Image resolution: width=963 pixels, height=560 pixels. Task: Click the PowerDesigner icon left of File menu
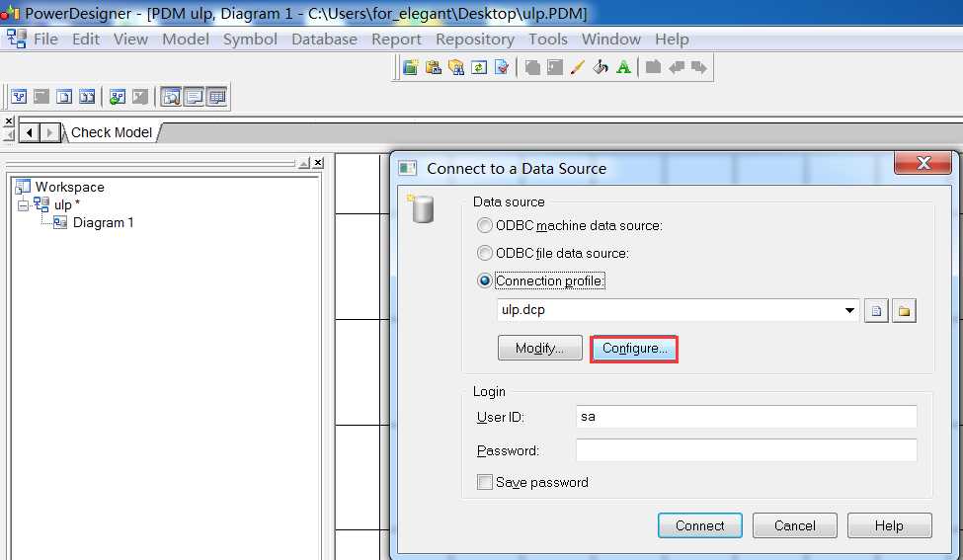coord(17,39)
